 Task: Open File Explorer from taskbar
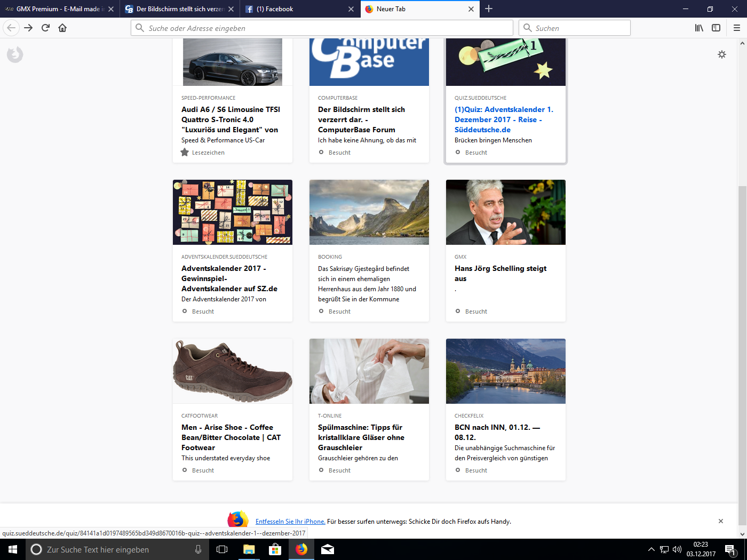click(249, 549)
